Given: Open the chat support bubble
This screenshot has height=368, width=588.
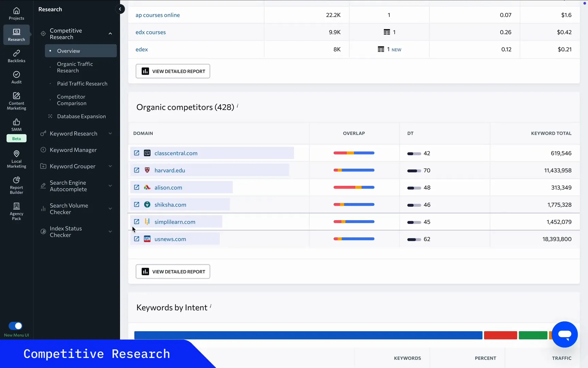Looking at the screenshot, I should tap(564, 334).
